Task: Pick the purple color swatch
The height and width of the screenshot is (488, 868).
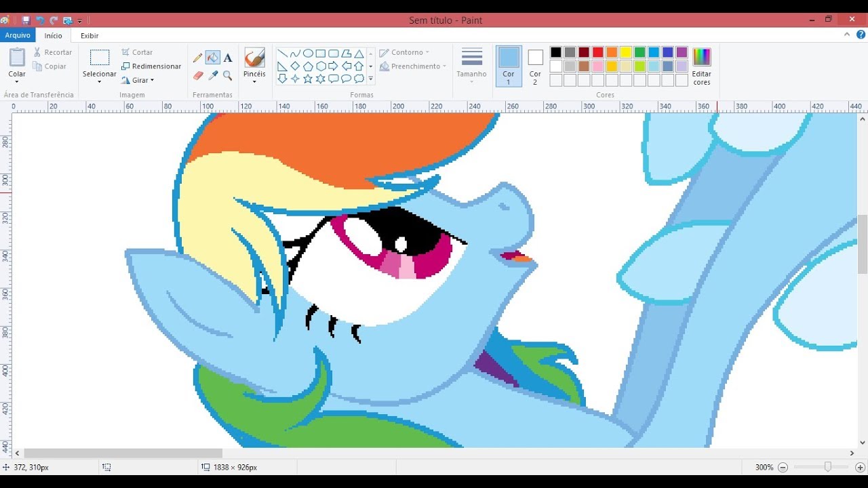Action: pos(682,52)
